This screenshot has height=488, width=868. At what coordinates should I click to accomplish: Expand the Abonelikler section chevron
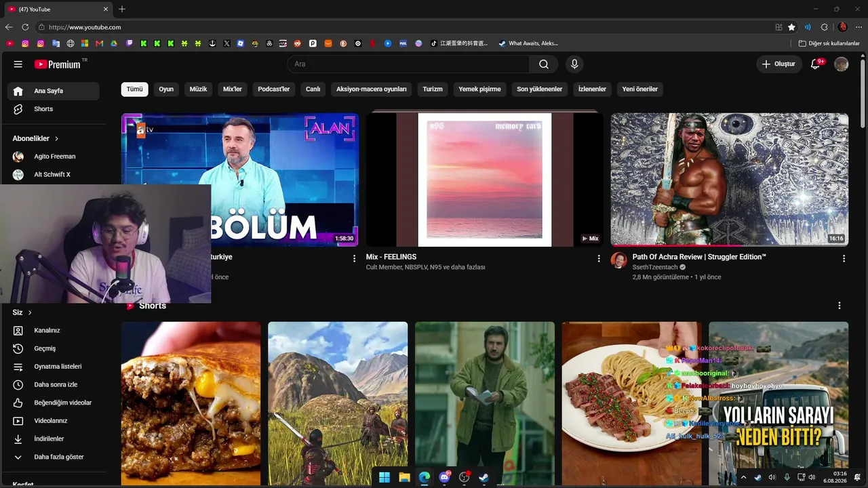[56, 138]
